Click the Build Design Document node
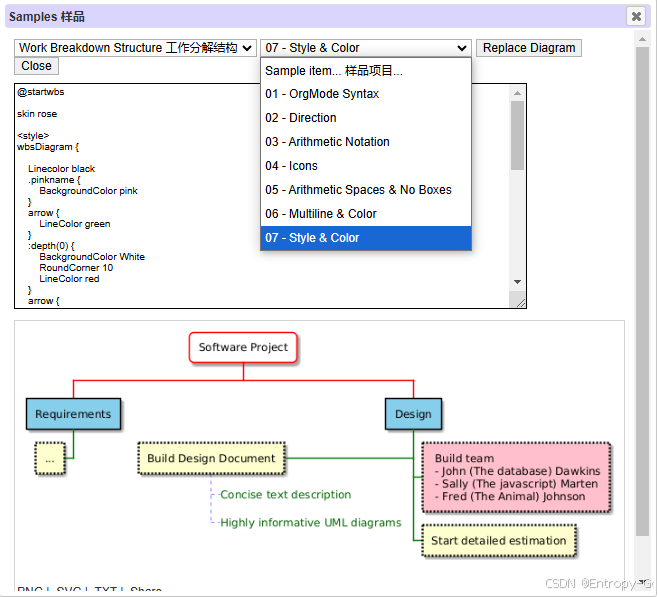658x597 pixels. coord(212,458)
